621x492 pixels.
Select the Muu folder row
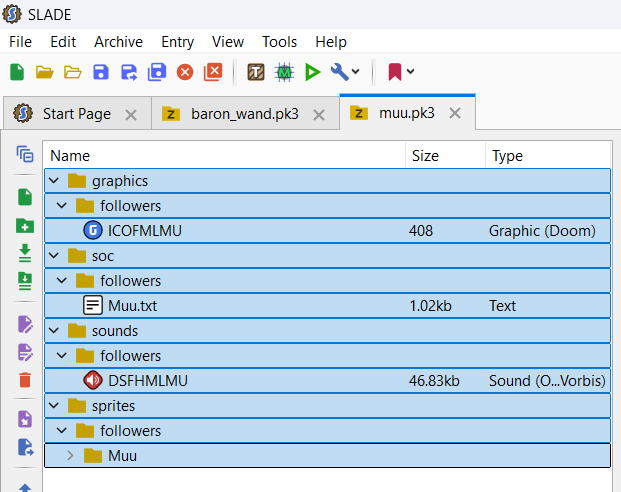pyautogui.click(x=328, y=456)
